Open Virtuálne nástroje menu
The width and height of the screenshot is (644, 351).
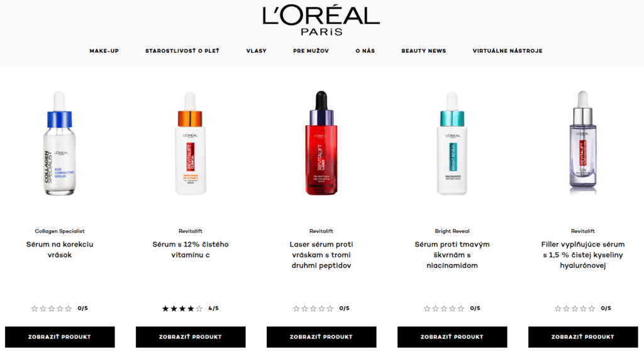point(508,51)
